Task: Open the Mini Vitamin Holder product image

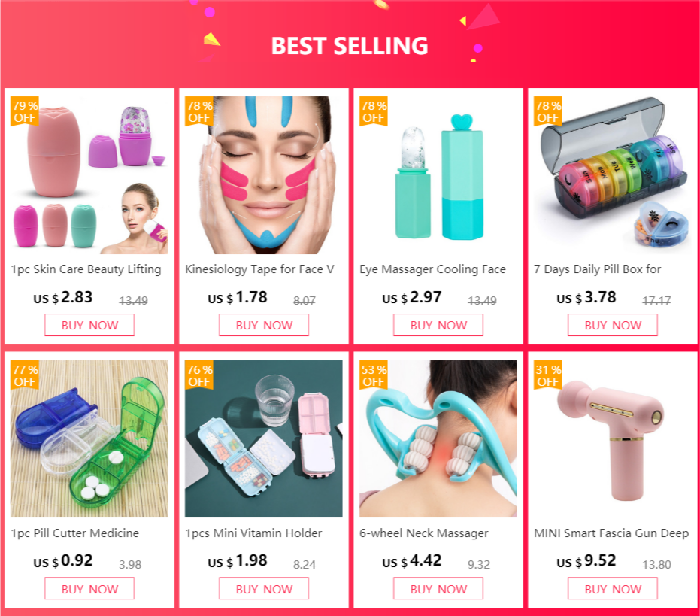Action: [264, 438]
